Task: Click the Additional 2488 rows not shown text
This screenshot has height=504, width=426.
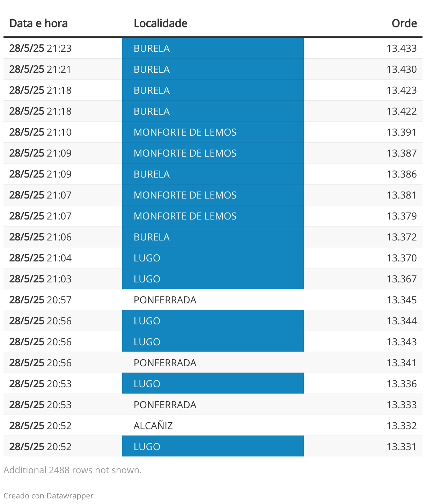Action: point(73,470)
